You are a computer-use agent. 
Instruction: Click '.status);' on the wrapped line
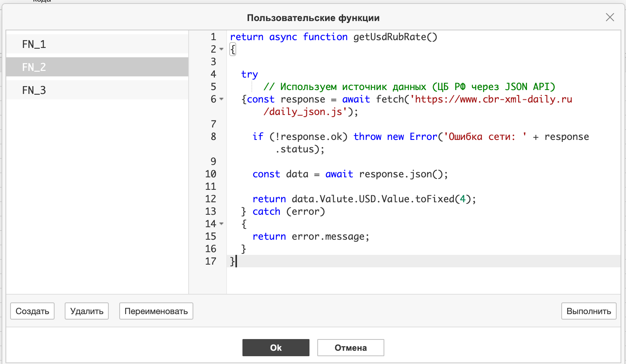point(300,149)
